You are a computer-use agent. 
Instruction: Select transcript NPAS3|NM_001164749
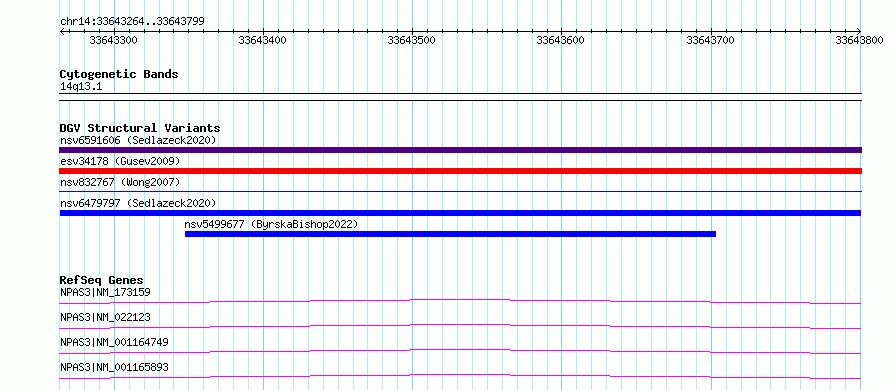pos(114,343)
